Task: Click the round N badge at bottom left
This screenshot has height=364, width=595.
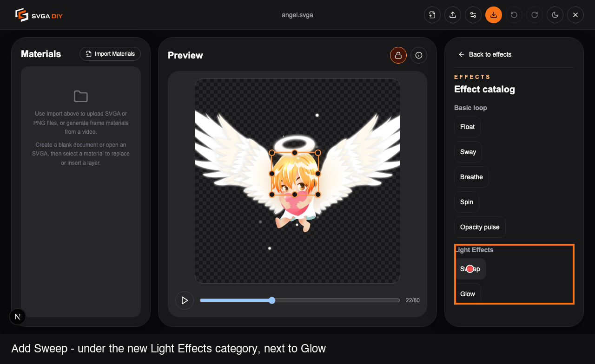Action: (x=18, y=317)
